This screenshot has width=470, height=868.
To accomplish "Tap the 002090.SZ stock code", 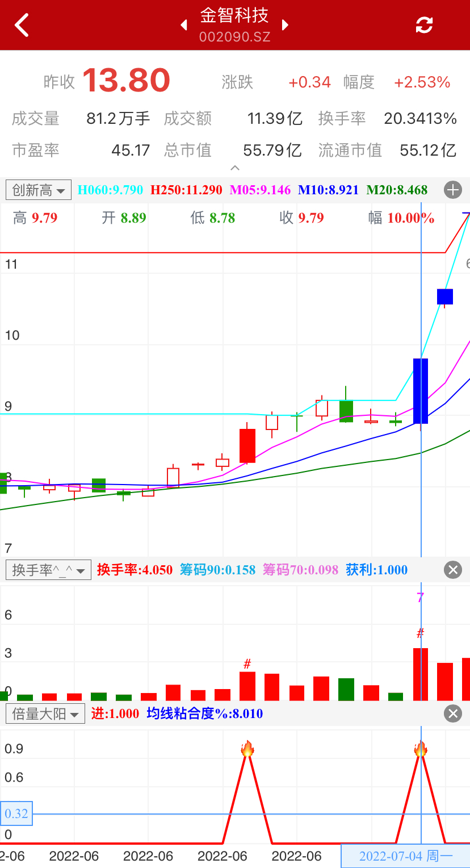I will pos(234,37).
